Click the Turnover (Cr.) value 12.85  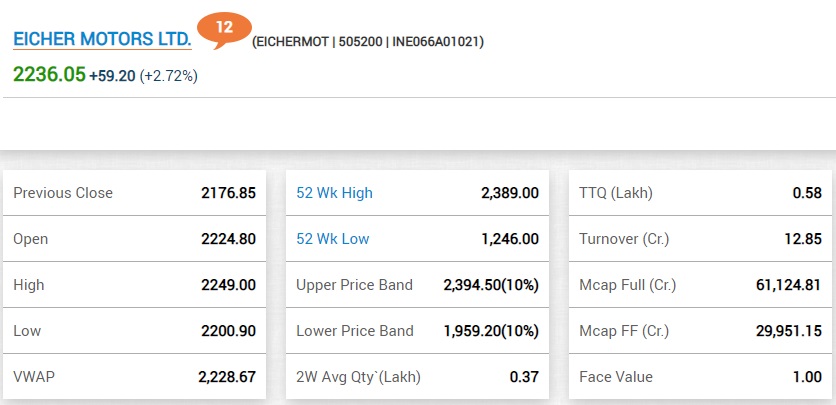coord(806,239)
